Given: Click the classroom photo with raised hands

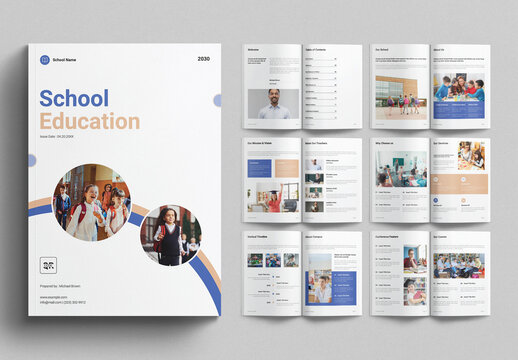Looking at the screenshot, I should pyautogui.click(x=401, y=169).
